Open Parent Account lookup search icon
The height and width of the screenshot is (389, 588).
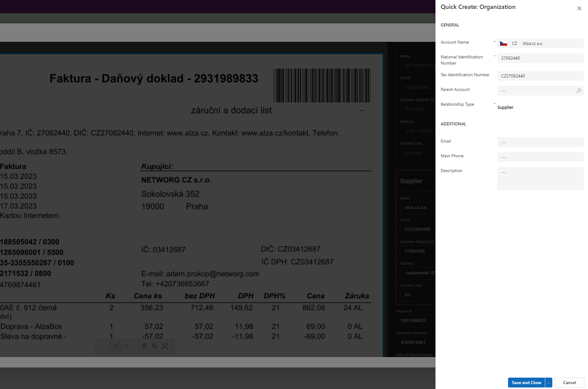coord(579,91)
